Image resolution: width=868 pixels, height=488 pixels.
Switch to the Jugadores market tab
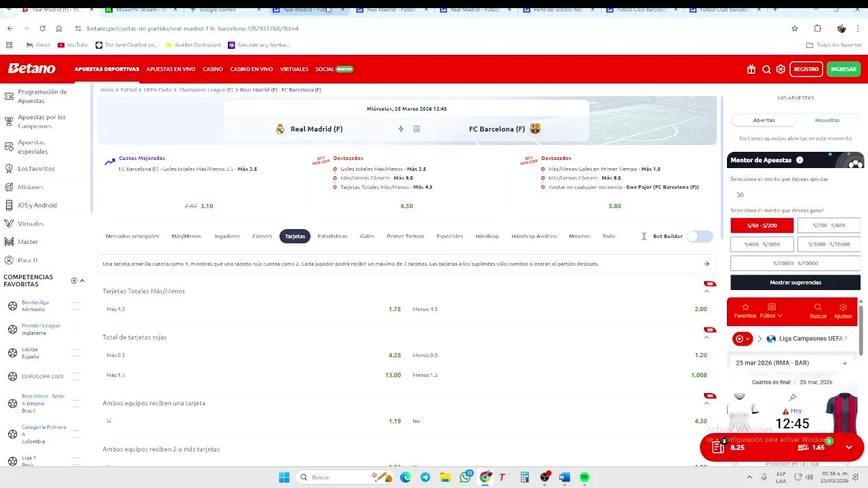click(226, 236)
